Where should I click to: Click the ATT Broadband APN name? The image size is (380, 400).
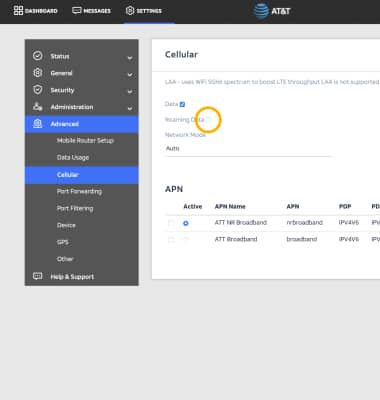tap(236, 239)
